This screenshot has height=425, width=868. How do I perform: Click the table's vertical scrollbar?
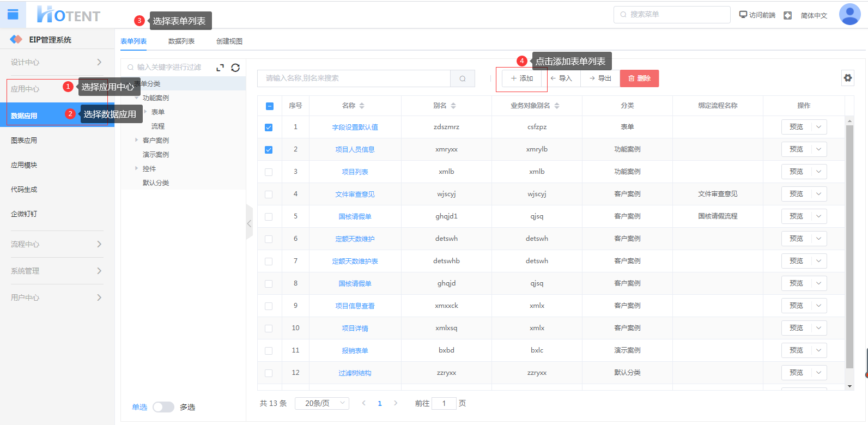(x=849, y=245)
